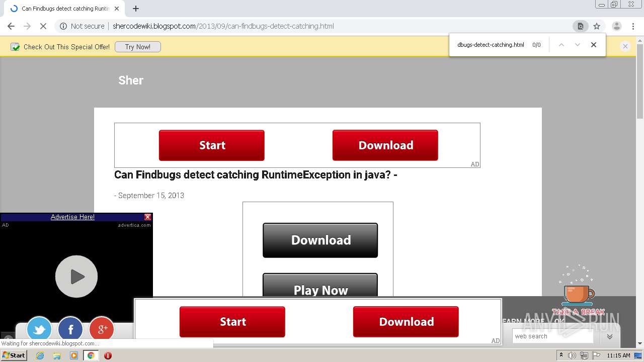This screenshot has width=644, height=362.
Task: Click the post title about Findbugs RuntimeException
Action: (x=256, y=175)
